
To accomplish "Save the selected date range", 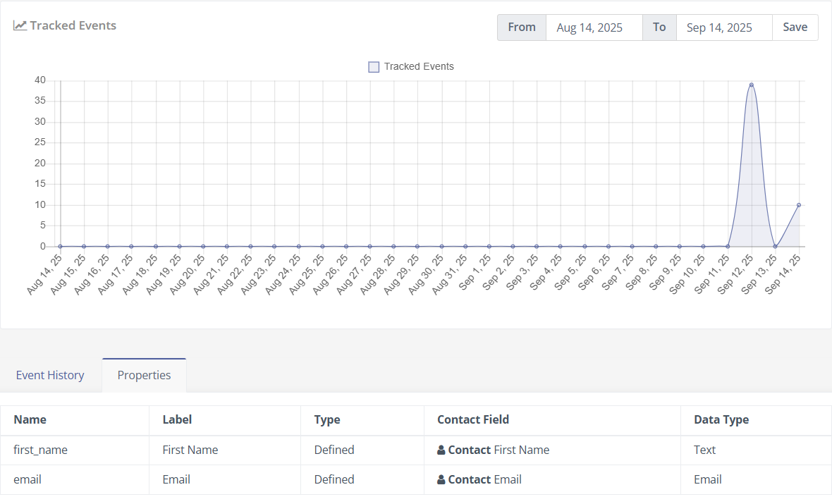I will tap(795, 27).
